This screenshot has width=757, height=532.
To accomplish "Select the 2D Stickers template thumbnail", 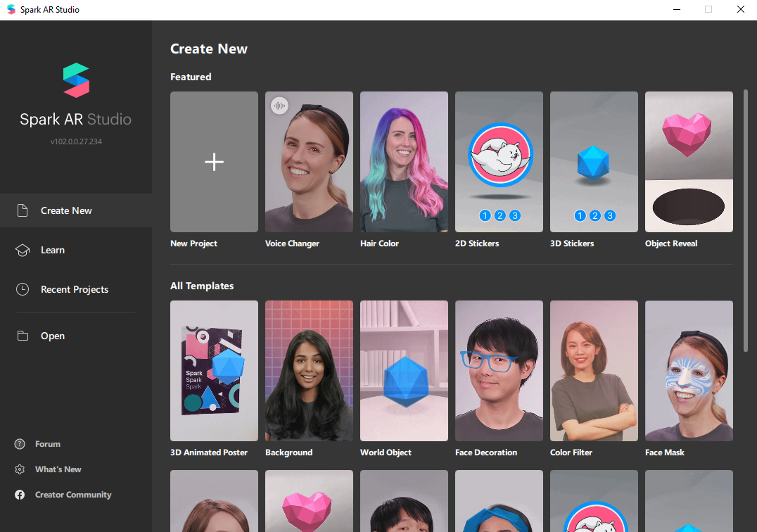I will pyautogui.click(x=499, y=162).
